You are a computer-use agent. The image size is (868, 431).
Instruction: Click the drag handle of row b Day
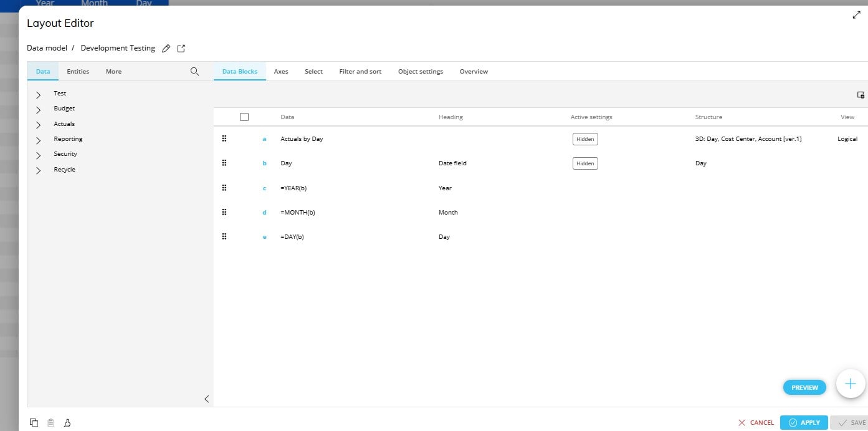tap(224, 163)
